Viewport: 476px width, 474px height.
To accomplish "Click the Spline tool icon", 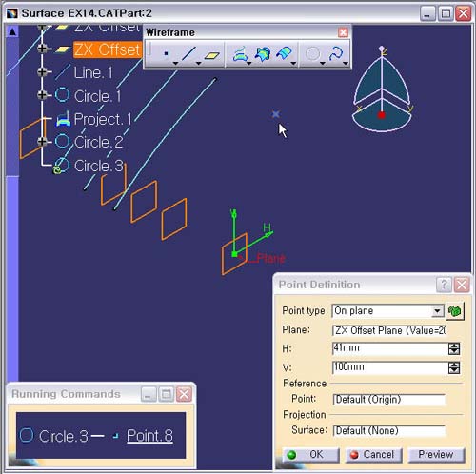I will click(336, 54).
